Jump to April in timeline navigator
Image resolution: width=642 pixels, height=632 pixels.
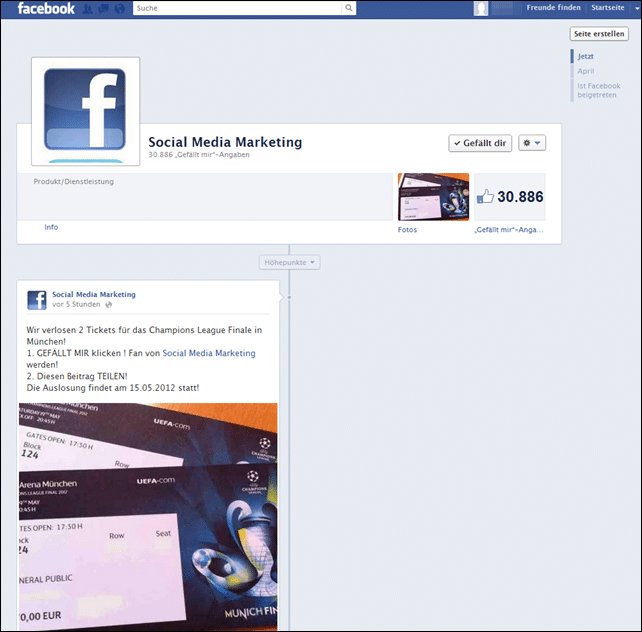pos(585,71)
